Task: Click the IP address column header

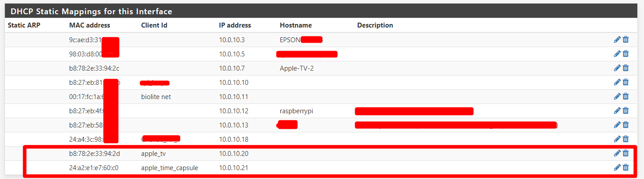Action: click(x=235, y=25)
